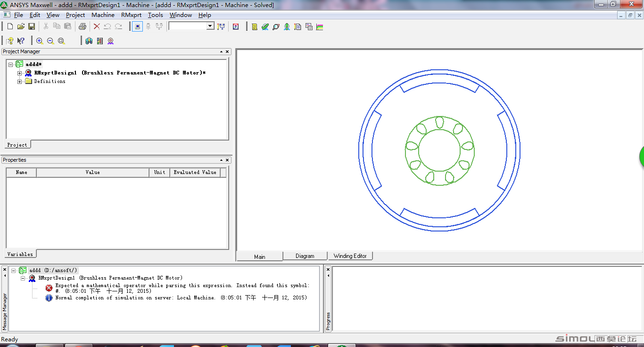Switch to the Project tab
This screenshot has height=347, width=644.
pos(17,145)
